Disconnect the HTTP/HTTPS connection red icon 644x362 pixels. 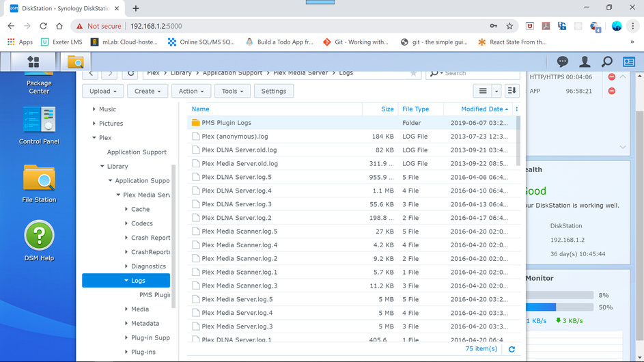click(x=611, y=76)
